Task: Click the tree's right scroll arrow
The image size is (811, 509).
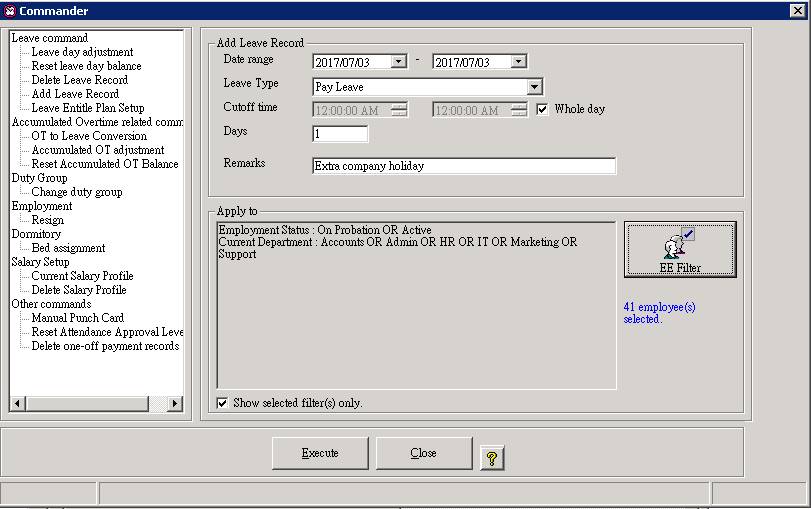Action: click(175, 403)
